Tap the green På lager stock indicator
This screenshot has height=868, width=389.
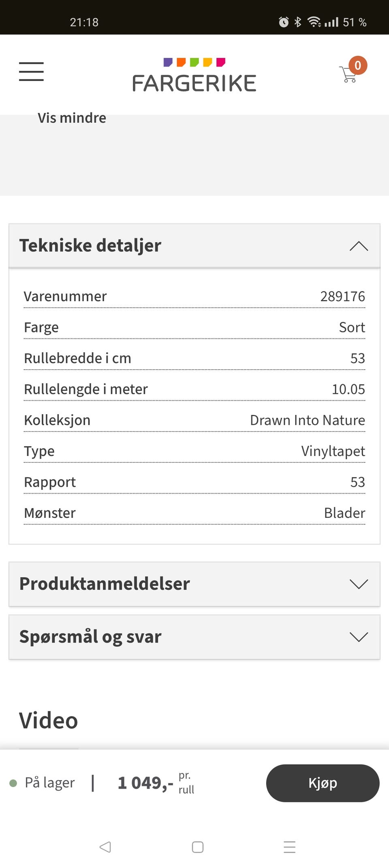(13, 783)
